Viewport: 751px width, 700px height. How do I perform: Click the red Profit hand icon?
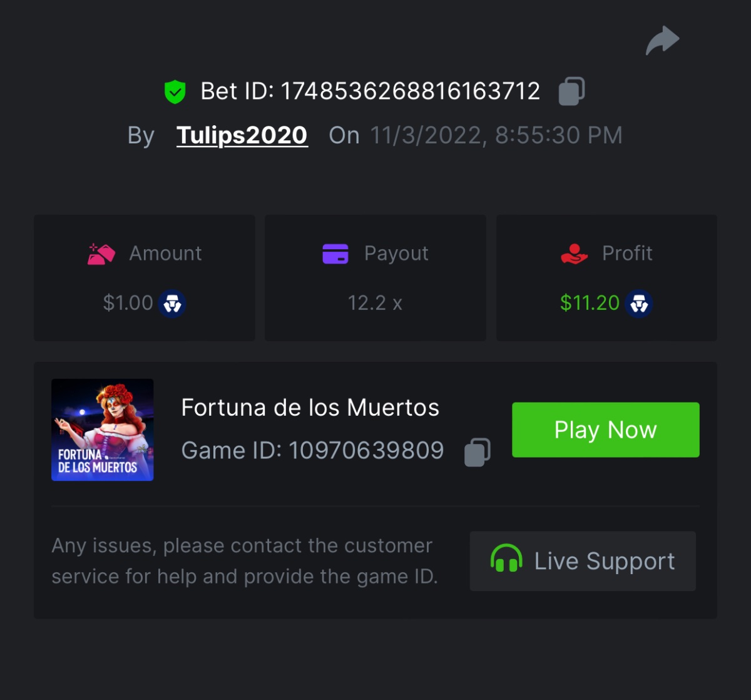pos(574,254)
